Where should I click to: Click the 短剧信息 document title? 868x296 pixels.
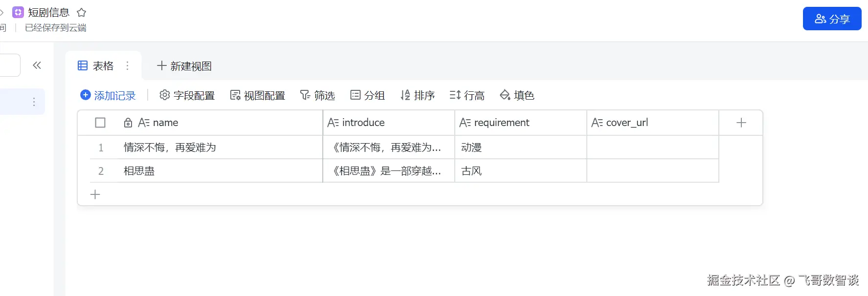(x=49, y=12)
